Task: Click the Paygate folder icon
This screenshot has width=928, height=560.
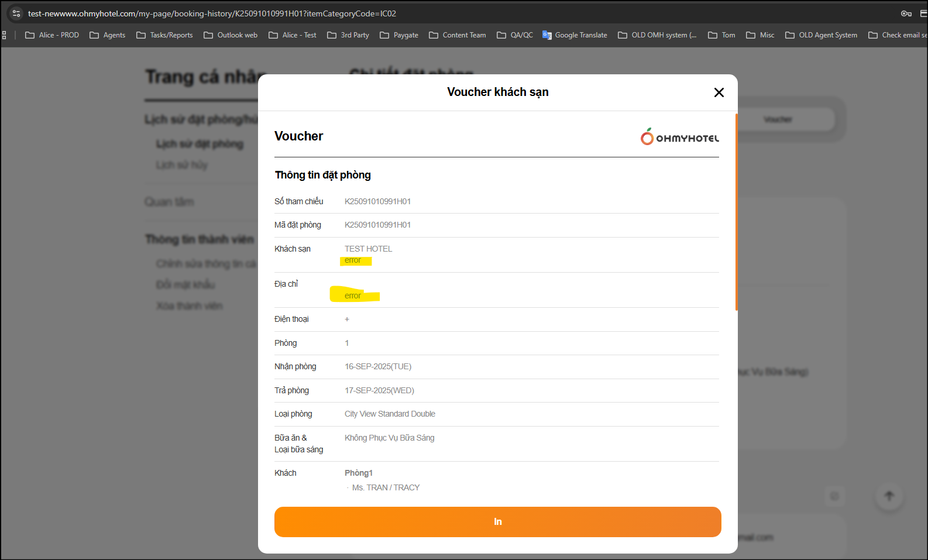Action: [x=384, y=35]
